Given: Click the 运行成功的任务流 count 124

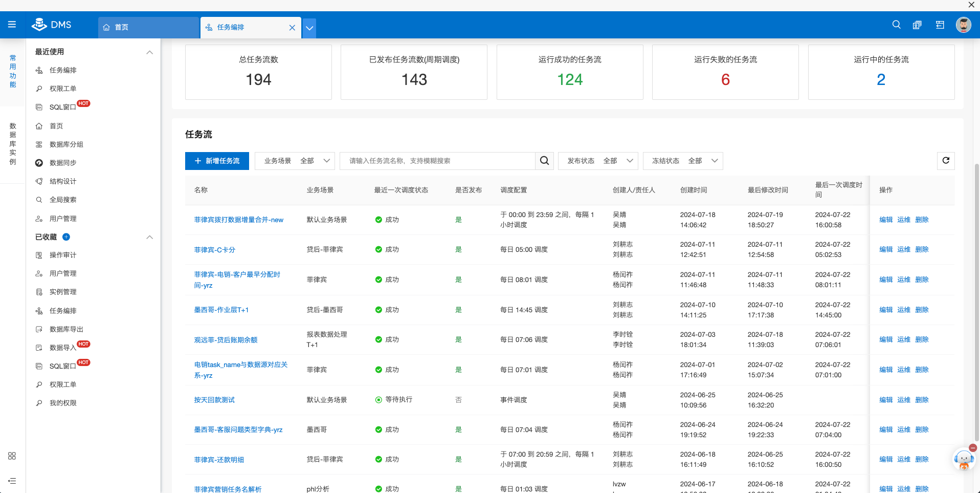Looking at the screenshot, I should pos(570,80).
